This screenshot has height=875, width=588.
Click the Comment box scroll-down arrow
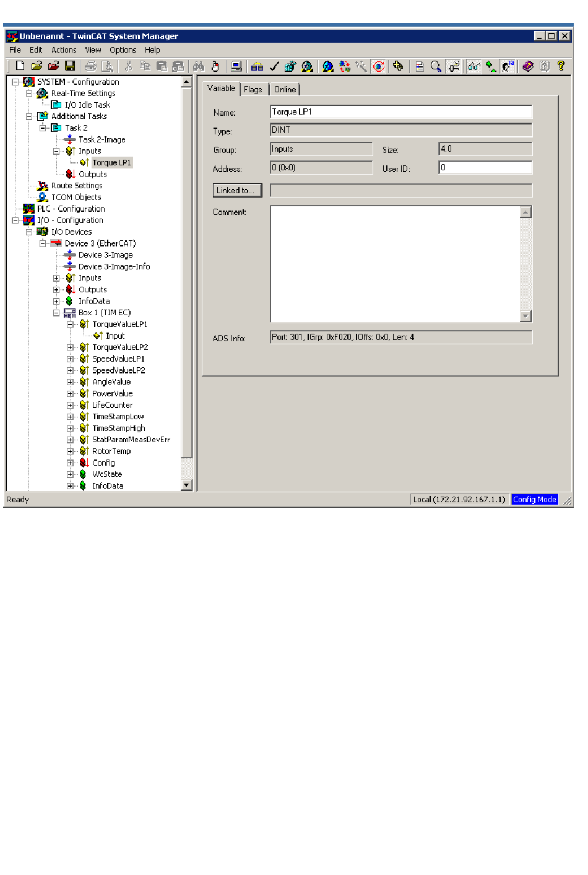pyautogui.click(x=525, y=316)
